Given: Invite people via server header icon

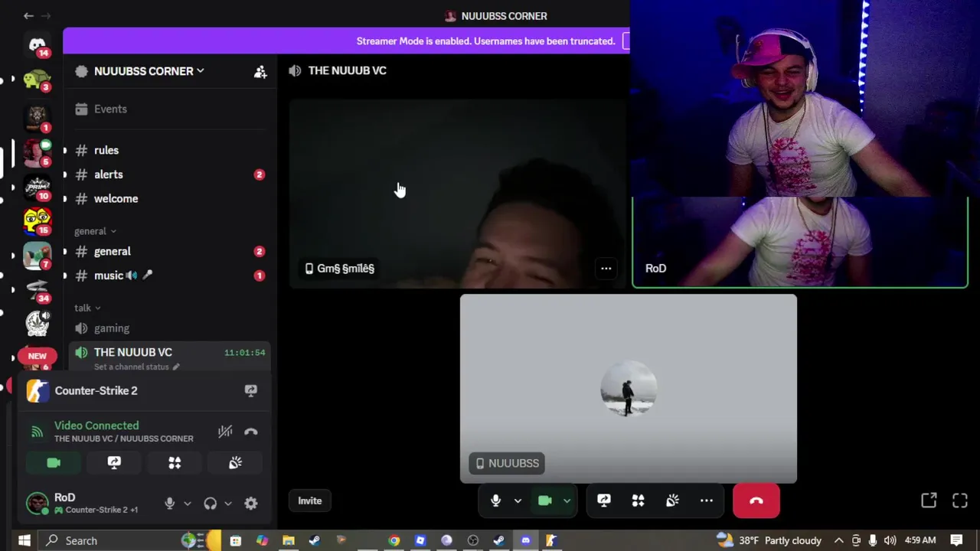Looking at the screenshot, I should tap(260, 71).
